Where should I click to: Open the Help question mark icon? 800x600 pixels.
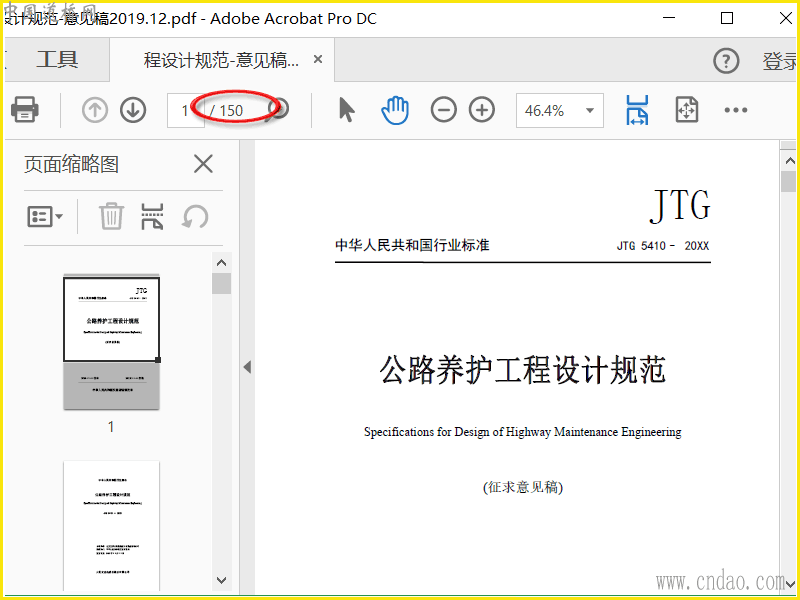[726, 61]
